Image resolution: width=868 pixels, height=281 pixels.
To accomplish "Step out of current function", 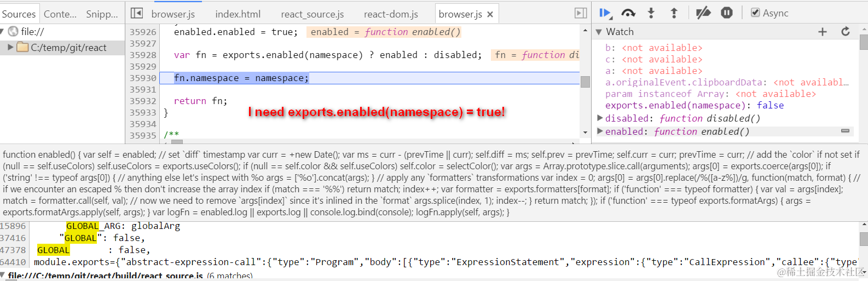I will click(x=674, y=13).
